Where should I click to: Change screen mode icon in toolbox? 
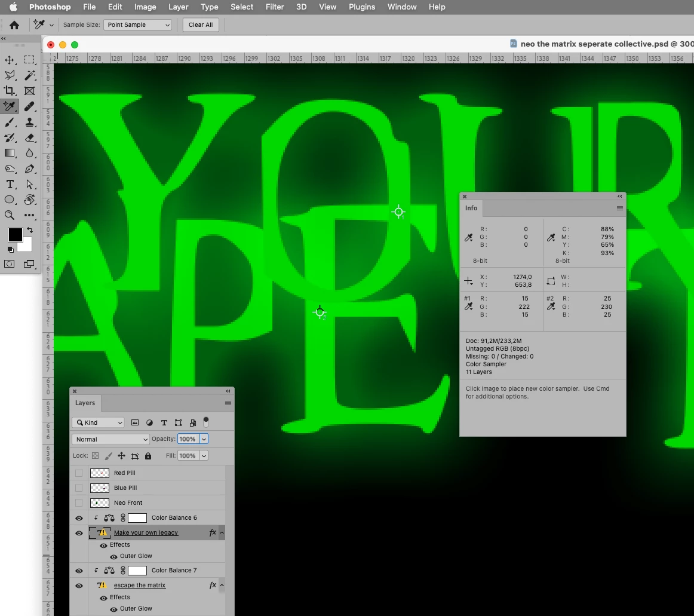point(29,264)
